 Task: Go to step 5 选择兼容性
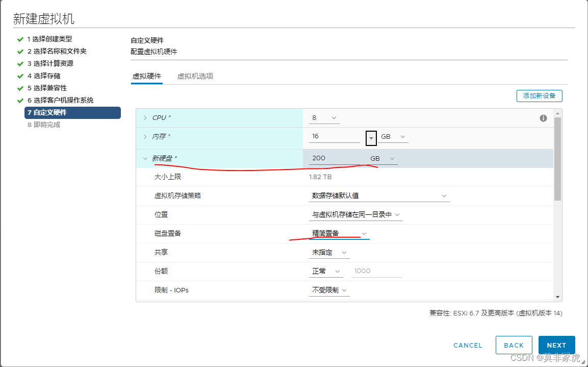point(47,88)
